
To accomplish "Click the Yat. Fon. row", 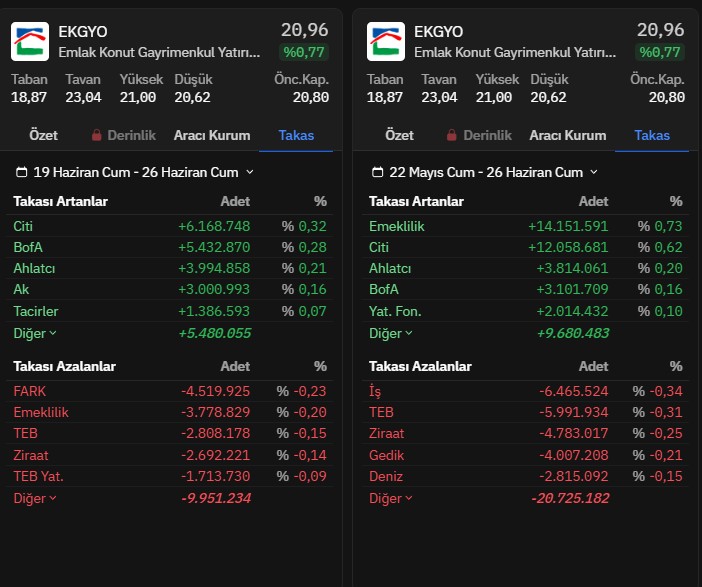I will coord(526,311).
